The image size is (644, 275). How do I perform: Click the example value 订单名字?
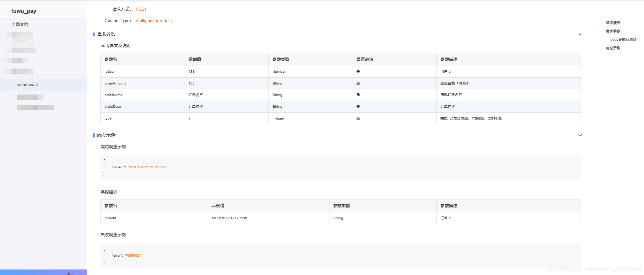pos(196,95)
